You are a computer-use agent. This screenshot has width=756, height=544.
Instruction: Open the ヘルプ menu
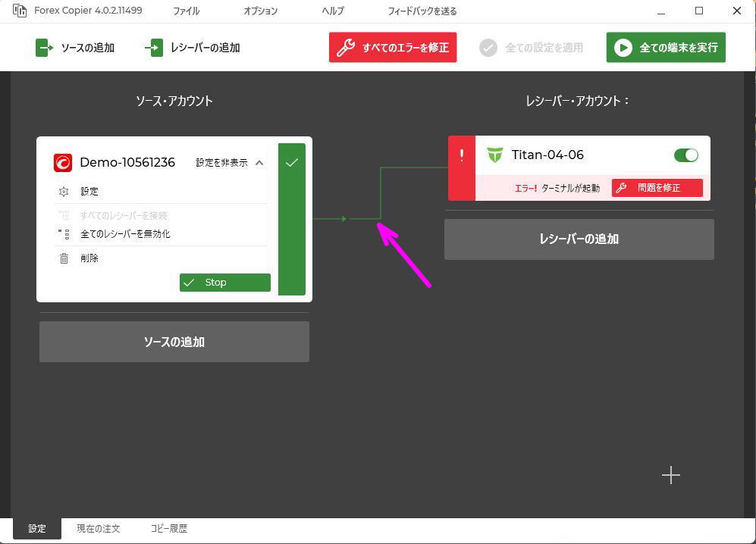pos(333,11)
